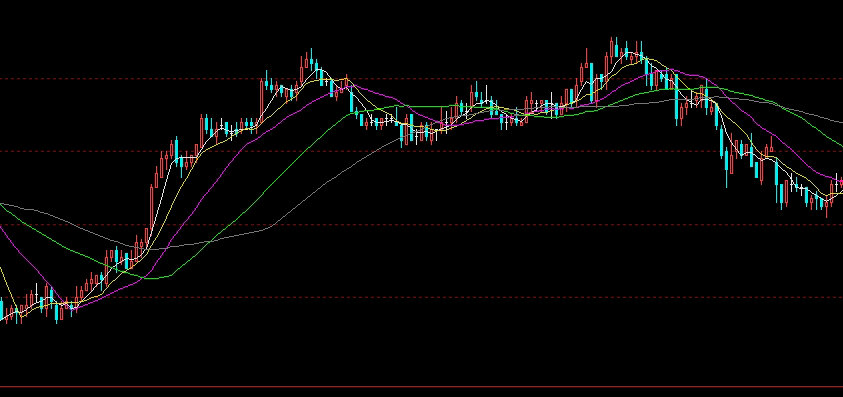The width and height of the screenshot is (843, 397).
Task: Click the topmost red dashed horizontal gridline
Action: click(422, 79)
